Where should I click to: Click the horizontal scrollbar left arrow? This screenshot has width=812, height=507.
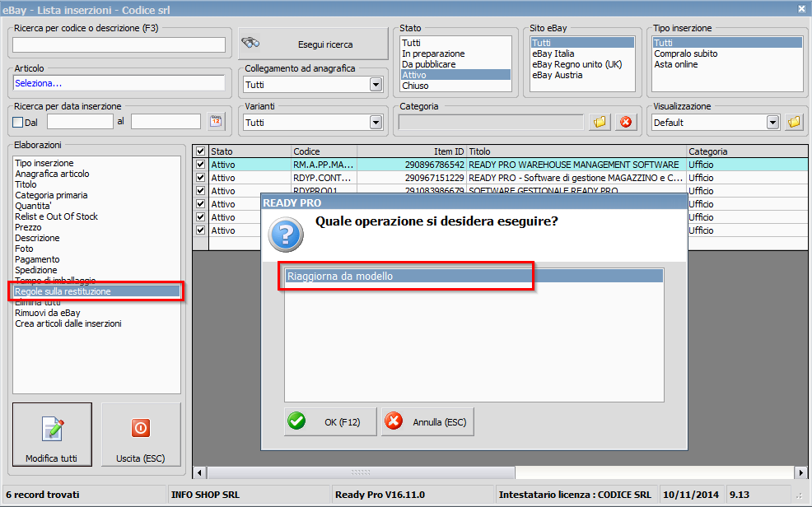[x=200, y=472]
